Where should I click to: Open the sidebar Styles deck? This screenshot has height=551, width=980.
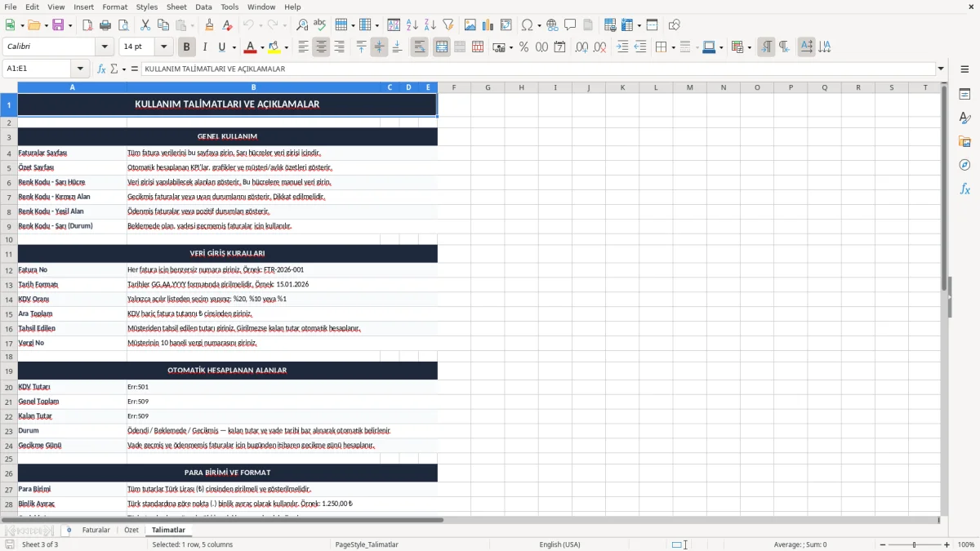[964, 118]
